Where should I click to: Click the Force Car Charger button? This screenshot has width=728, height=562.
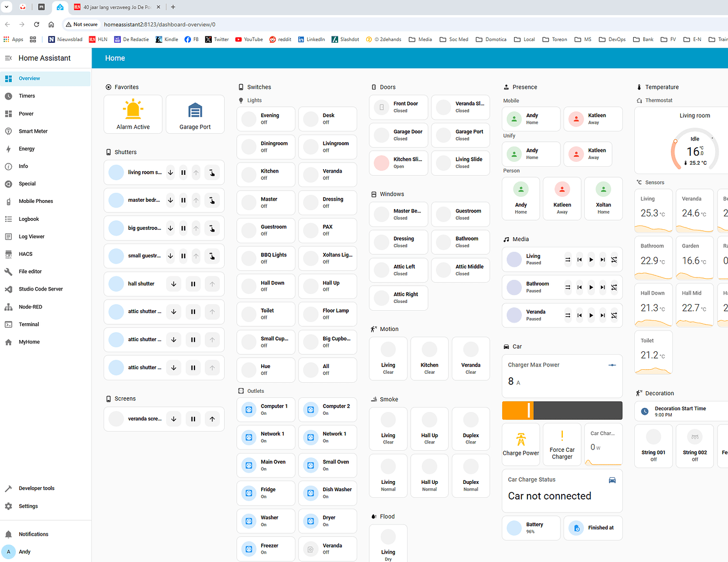point(562,444)
